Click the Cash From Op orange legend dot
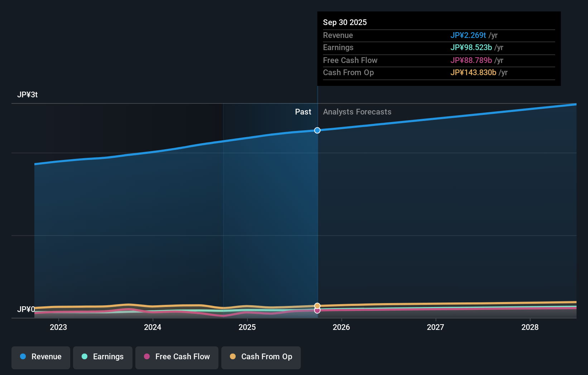The width and height of the screenshot is (588, 375). 233,357
